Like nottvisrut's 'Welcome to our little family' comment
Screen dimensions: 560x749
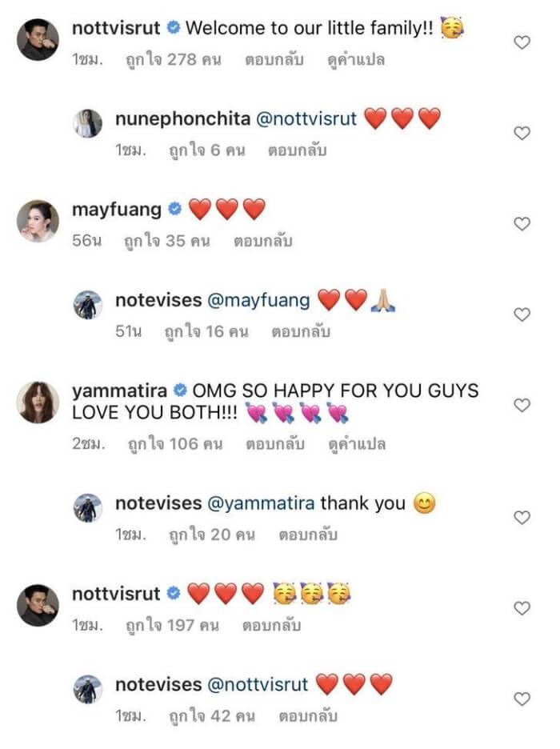pos(522,43)
